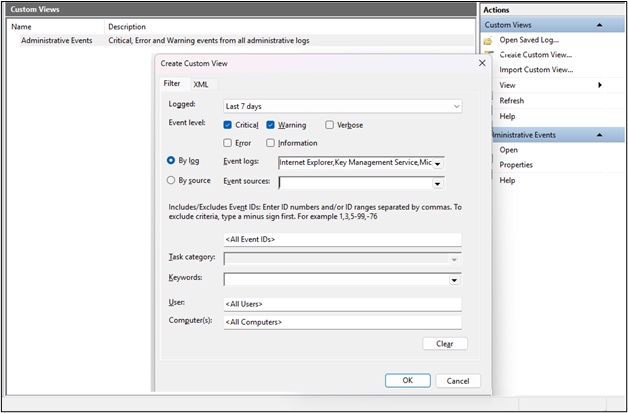Click the Open Saved Log folder icon
The width and height of the screenshot is (628, 413).
tap(488, 40)
